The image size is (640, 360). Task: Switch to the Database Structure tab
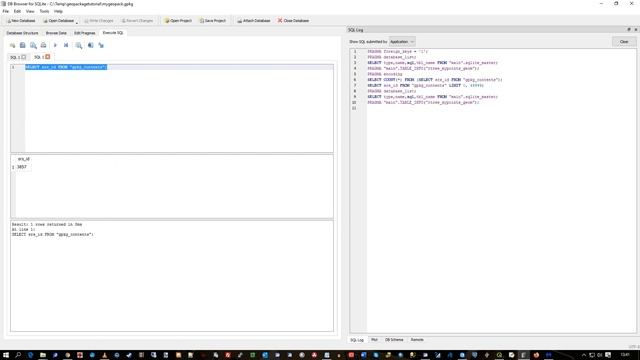click(x=22, y=33)
